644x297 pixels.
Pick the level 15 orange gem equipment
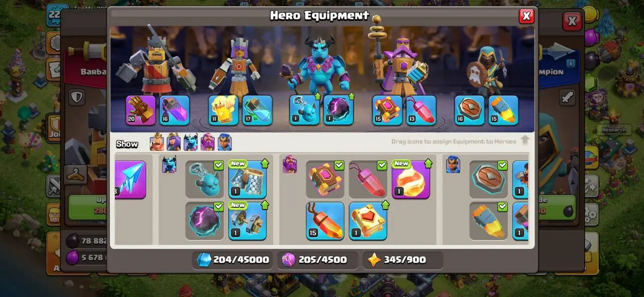click(325, 221)
